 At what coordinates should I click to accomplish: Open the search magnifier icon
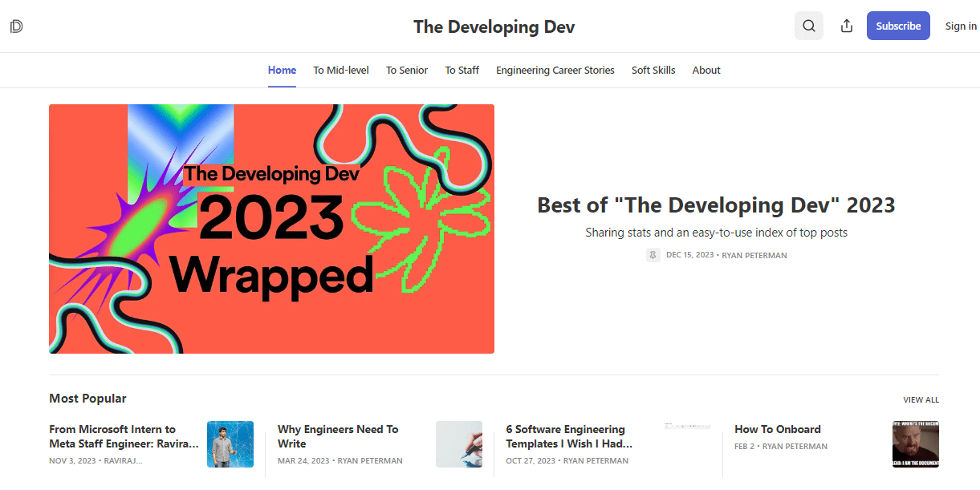coord(808,26)
